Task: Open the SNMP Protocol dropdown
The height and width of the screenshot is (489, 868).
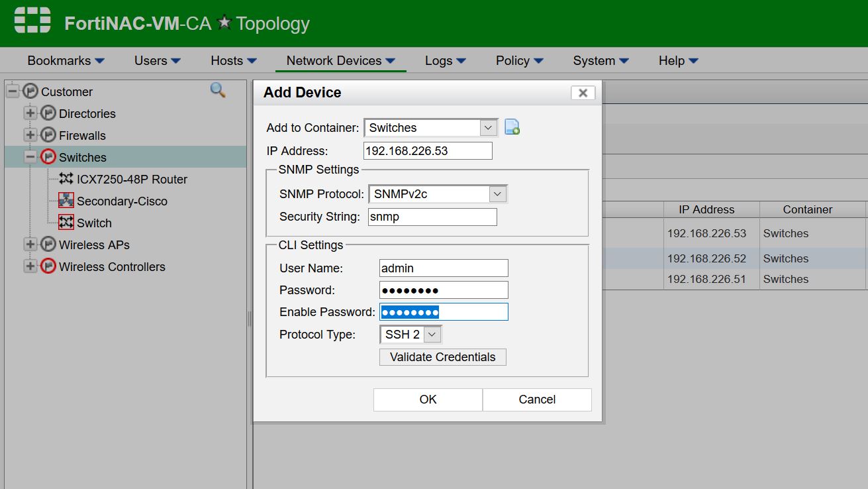Action: tap(498, 194)
